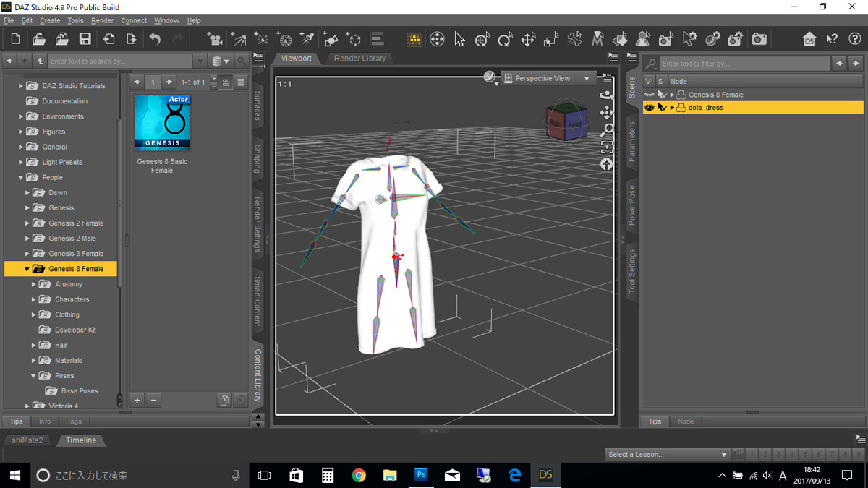Expand the Genesis 8 Female scene node

click(672, 95)
